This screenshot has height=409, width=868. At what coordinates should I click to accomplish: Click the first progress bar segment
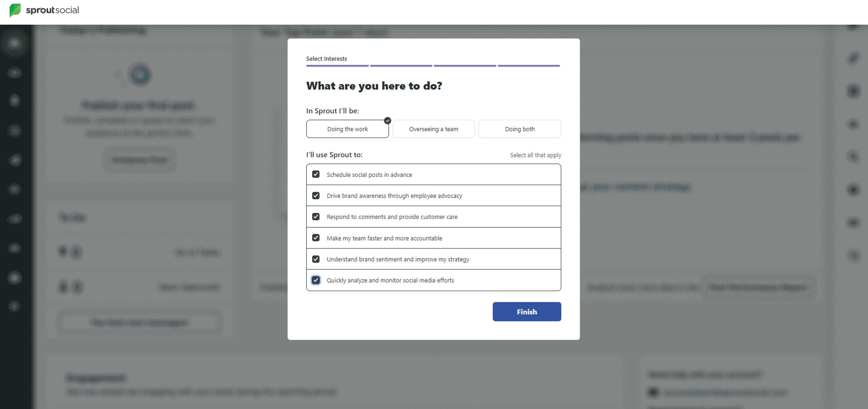click(x=337, y=66)
